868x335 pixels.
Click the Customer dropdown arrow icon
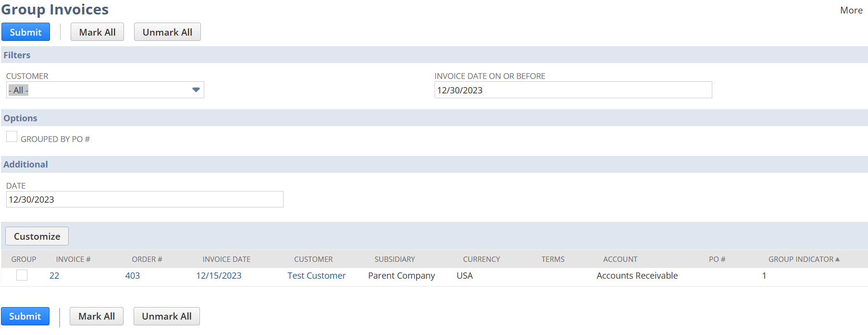pyautogui.click(x=196, y=90)
